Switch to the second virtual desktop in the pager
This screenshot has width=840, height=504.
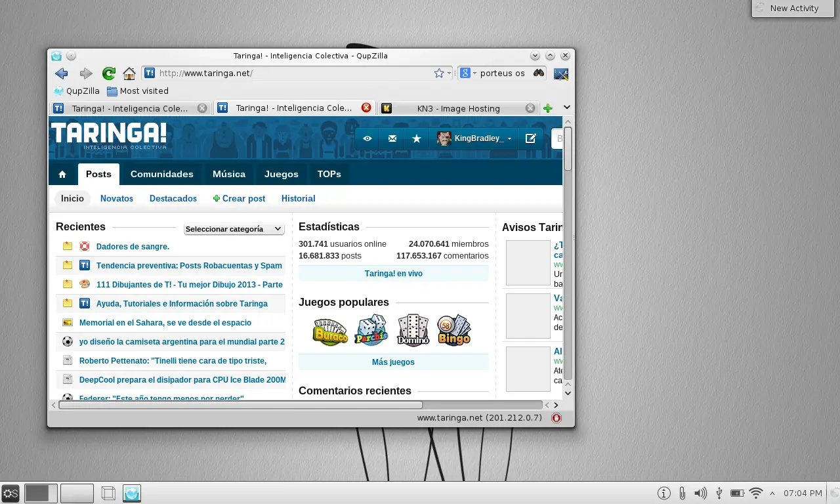pyautogui.click(x=77, y=493)
